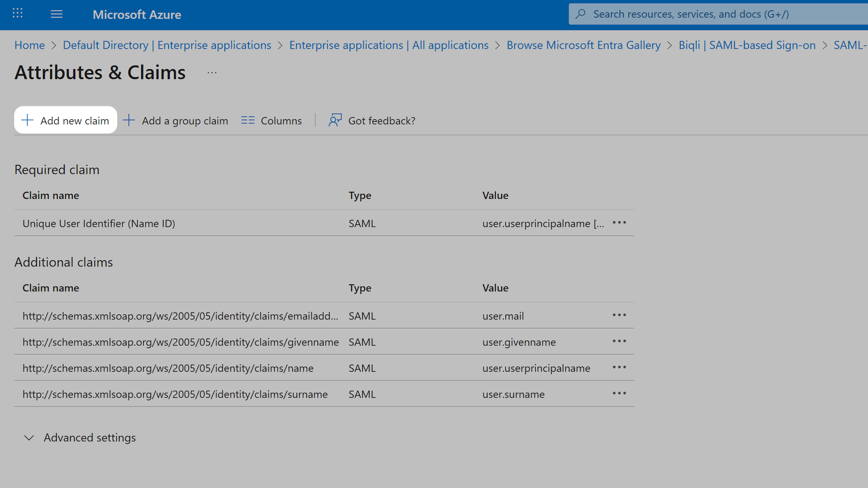Open Enterprise applications | All applications breadcrumb

[389, 45]
